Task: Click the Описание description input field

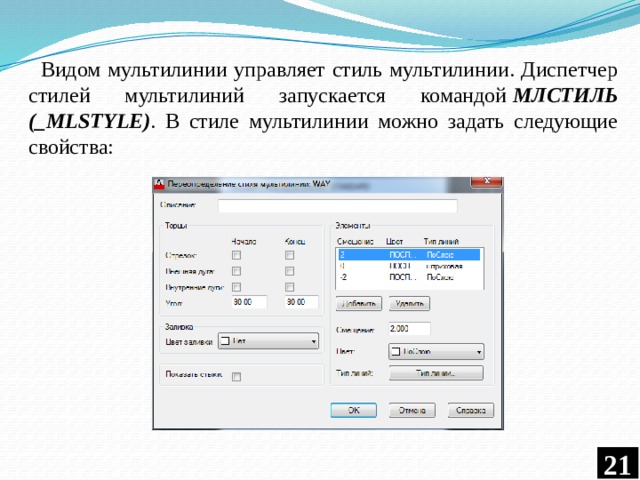Action: tap(338, 206)
